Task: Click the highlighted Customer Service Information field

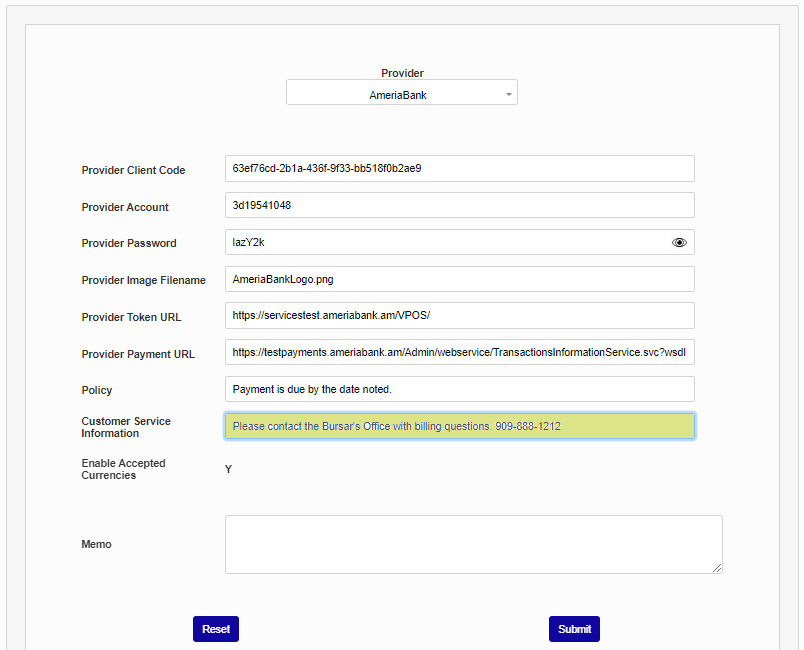Action: (x=459, y=426)
